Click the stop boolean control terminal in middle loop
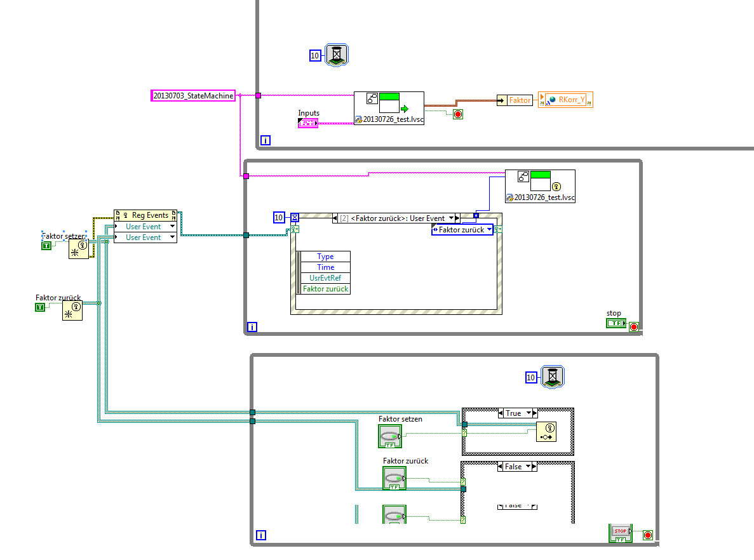 616,323
